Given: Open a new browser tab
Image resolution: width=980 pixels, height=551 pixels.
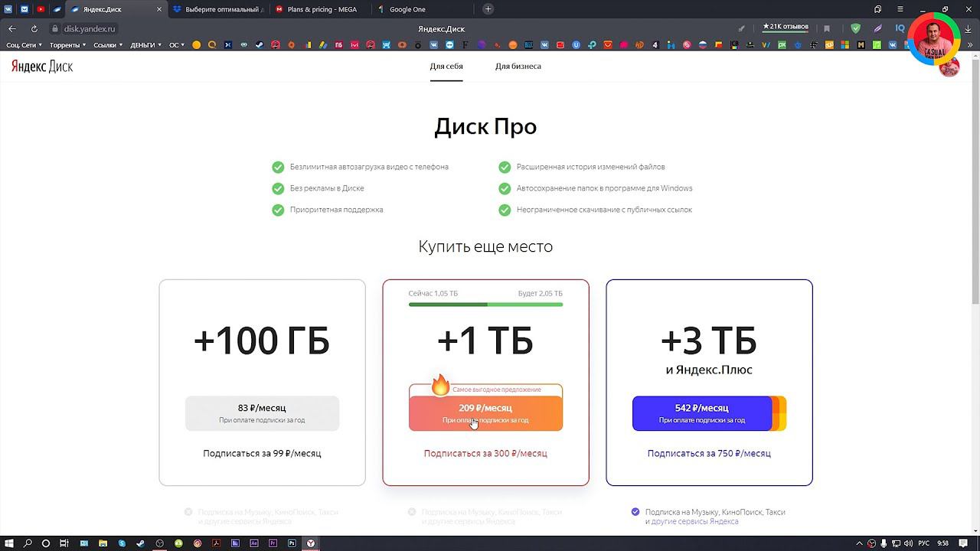Looking at the screenshot, I should (x=488, y=9).
